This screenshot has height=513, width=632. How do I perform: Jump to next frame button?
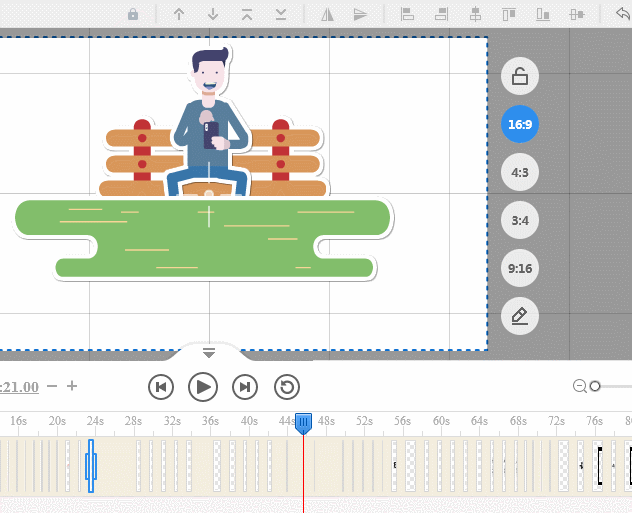coord(245,387)
